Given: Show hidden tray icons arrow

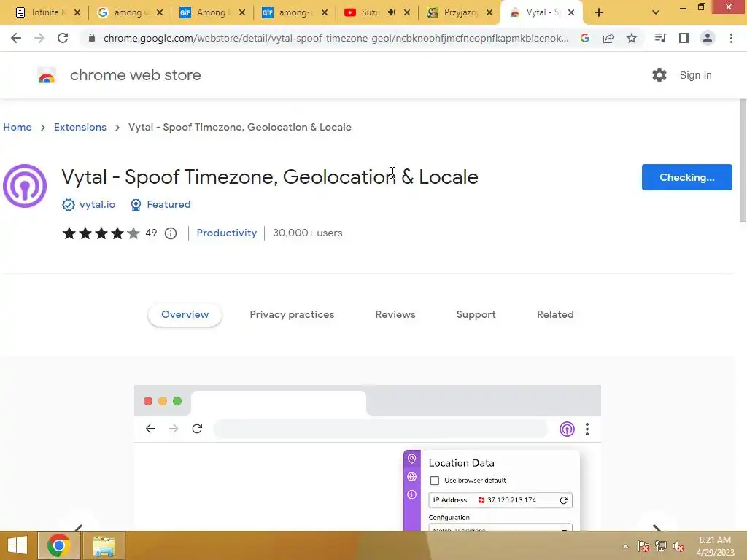Looking at the screenshot, I should (x=625, y=546).
